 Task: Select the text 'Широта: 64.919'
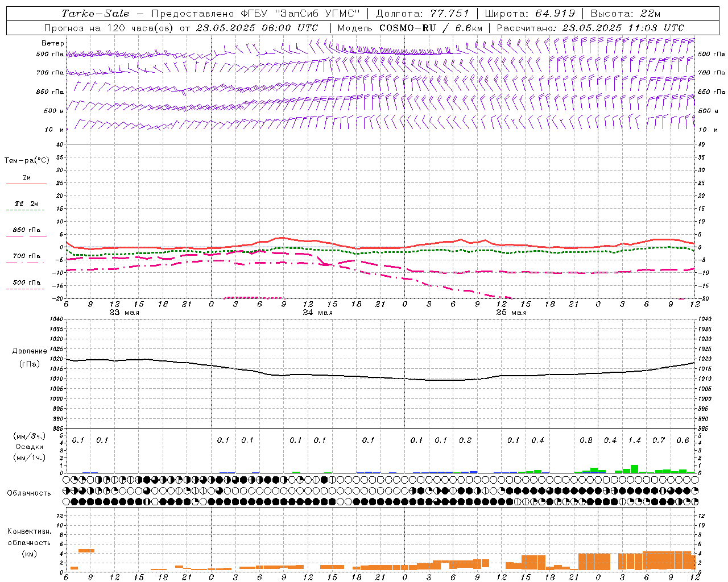[x=530, y=14]
